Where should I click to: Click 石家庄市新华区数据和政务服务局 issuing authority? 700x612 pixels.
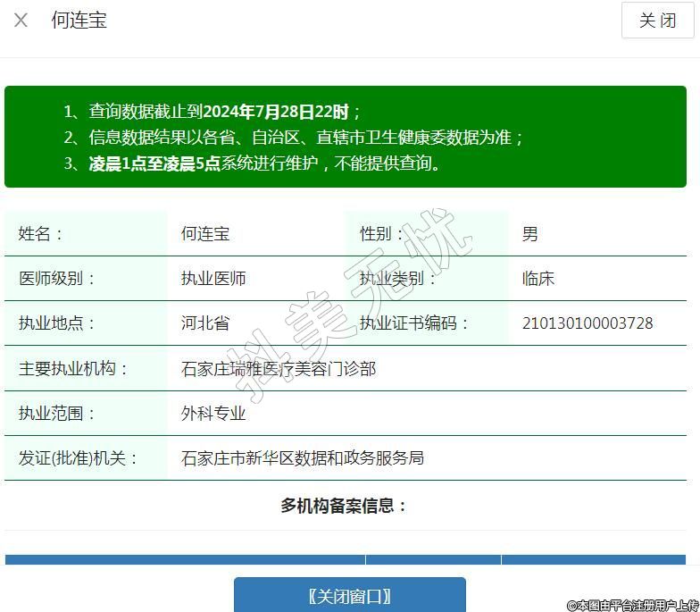pyautogui.click(x=303, y=458)
